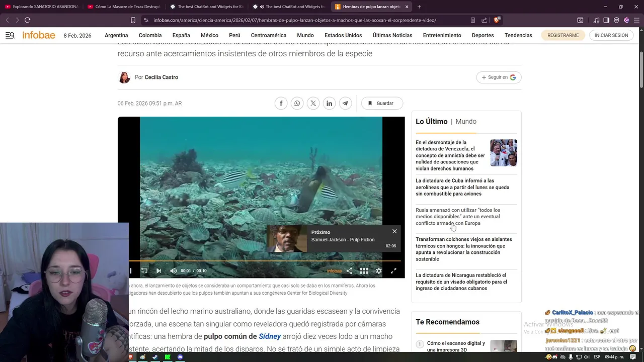This screenshot has width=644, height=362.
Task: Open the taskbar clock showing 09:44 p. m.
Action: pyautogui.click(x=614, y=357)
